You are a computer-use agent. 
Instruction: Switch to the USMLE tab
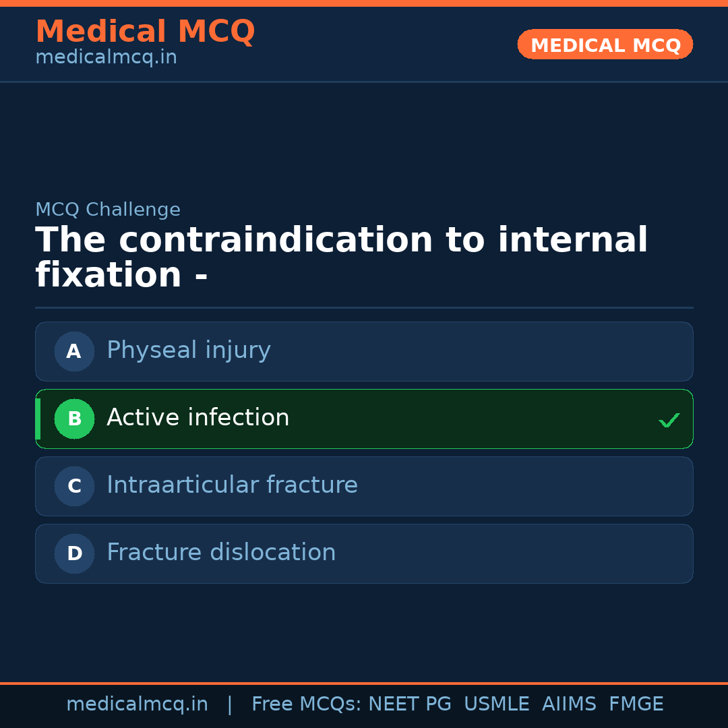(497, 704)
